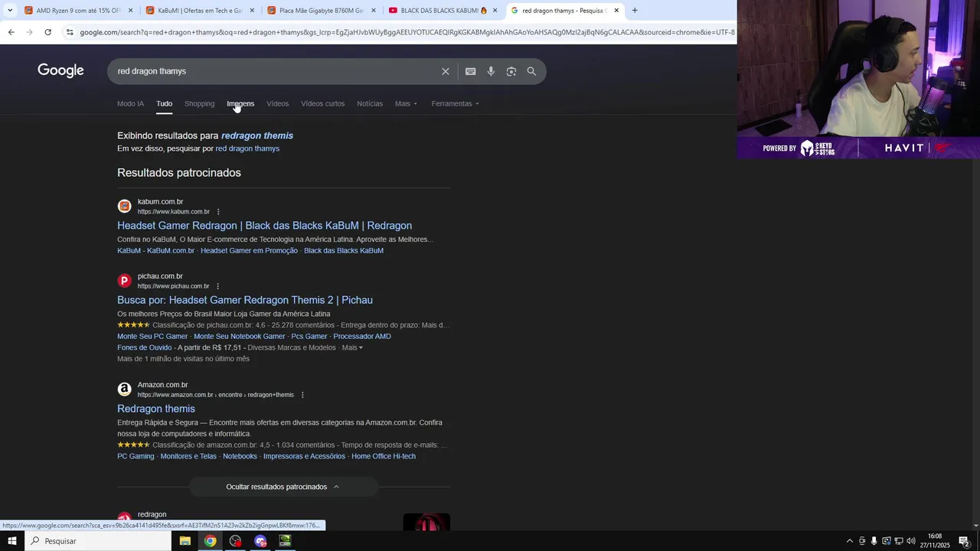Click the Kabum favicon in first result
The height and width of the screenshot is (551, 980).
[124, 206]
